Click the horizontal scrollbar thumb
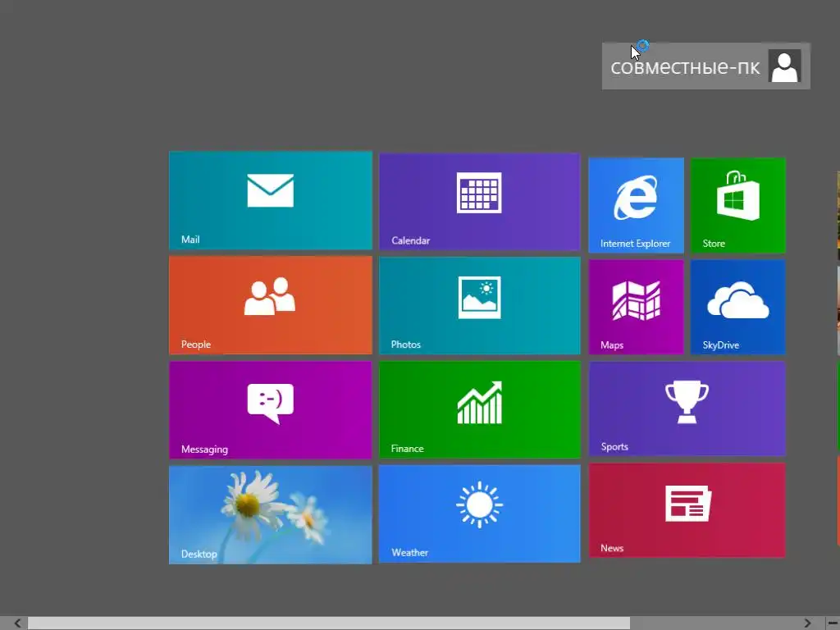Image resolution: width=840 pixels, height=630 pixels. pos(329,623)
